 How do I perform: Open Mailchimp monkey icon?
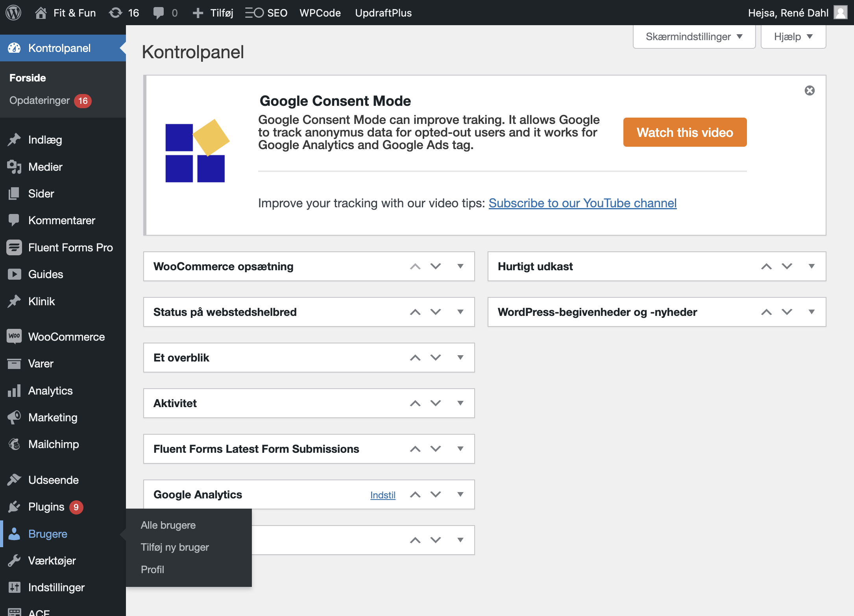coord(14,444)
